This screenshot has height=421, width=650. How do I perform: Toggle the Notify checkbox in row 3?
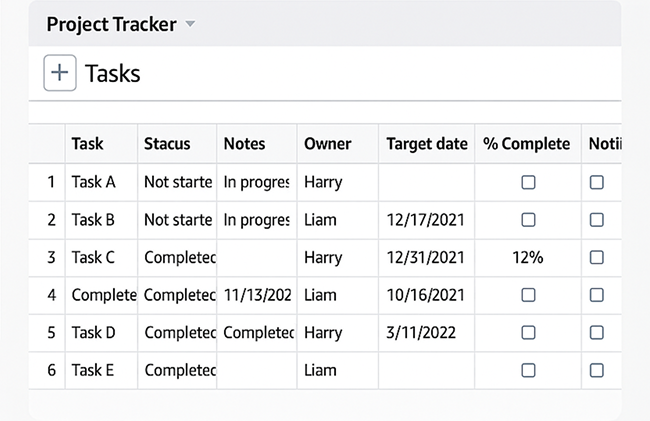click(x=597, y=257)
